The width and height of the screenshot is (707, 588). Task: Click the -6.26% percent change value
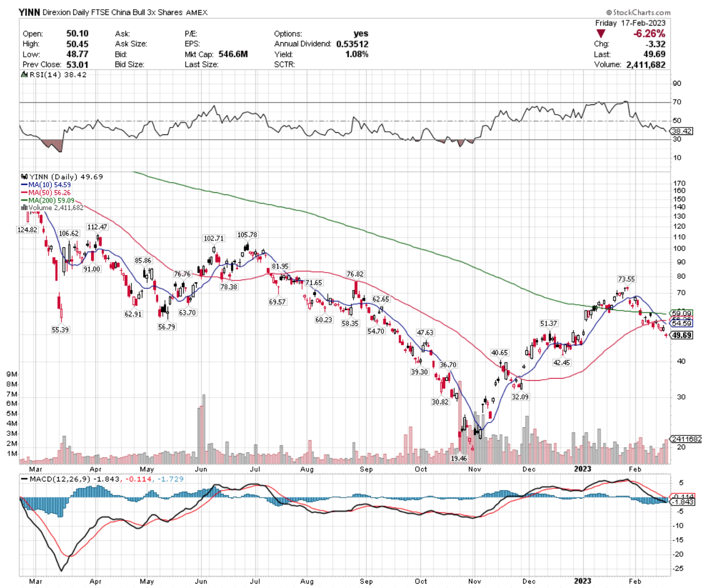(x=649, y=34)
